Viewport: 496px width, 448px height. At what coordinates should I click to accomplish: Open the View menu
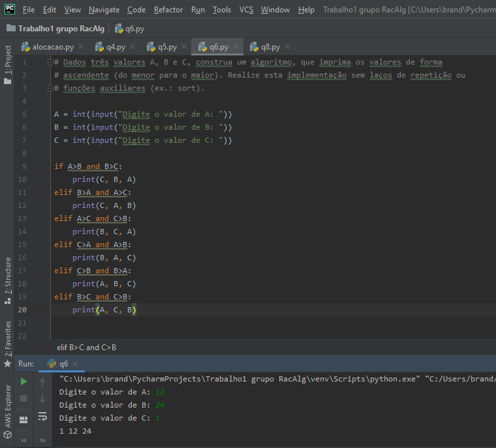point(72,10)
